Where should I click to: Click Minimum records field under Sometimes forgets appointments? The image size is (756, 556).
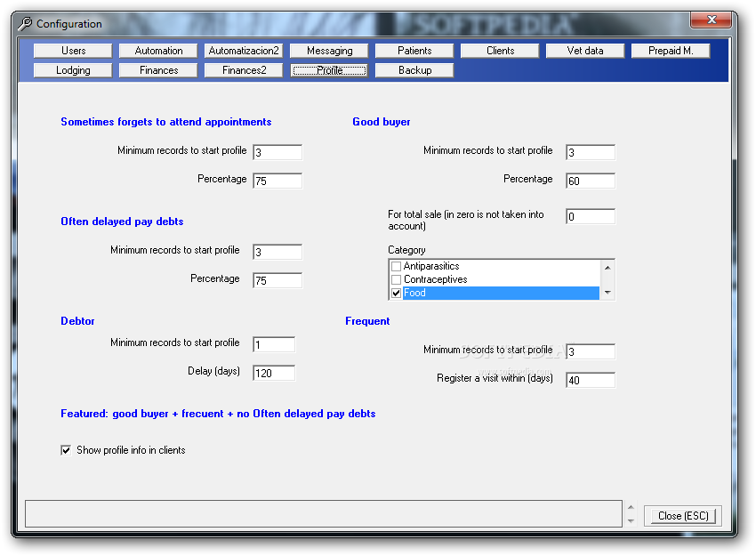click(x=277, y=152)
